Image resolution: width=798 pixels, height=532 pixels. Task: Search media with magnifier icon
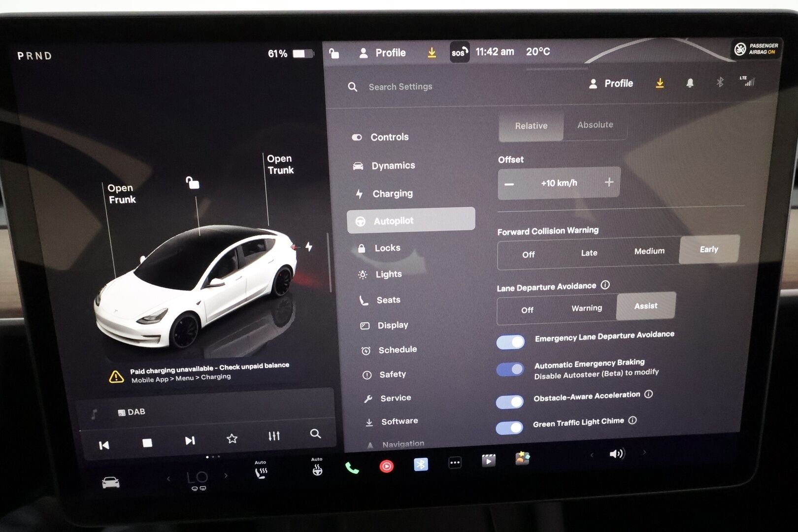tap(315, 433)
